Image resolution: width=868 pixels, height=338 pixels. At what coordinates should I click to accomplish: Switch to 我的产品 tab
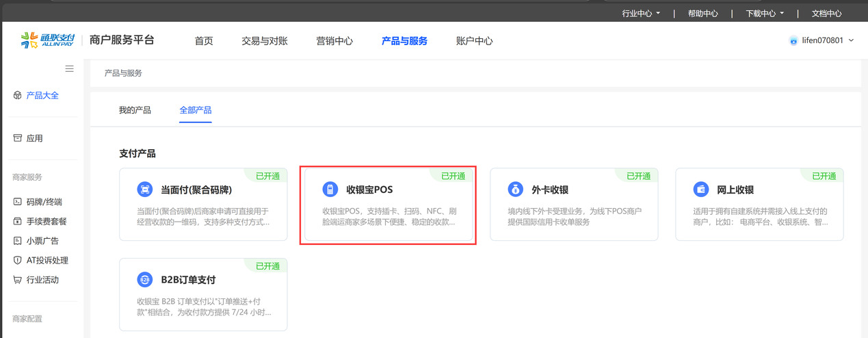pos(135,109)
